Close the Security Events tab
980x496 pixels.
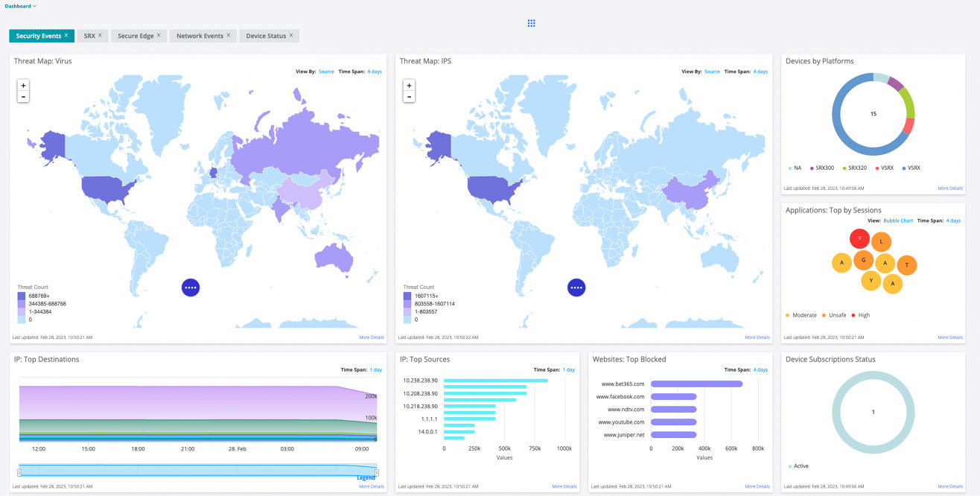[66, 35]
